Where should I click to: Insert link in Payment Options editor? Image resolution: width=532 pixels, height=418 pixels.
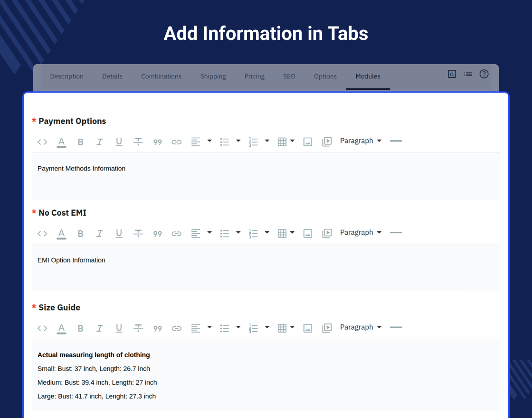pos(176,142)
